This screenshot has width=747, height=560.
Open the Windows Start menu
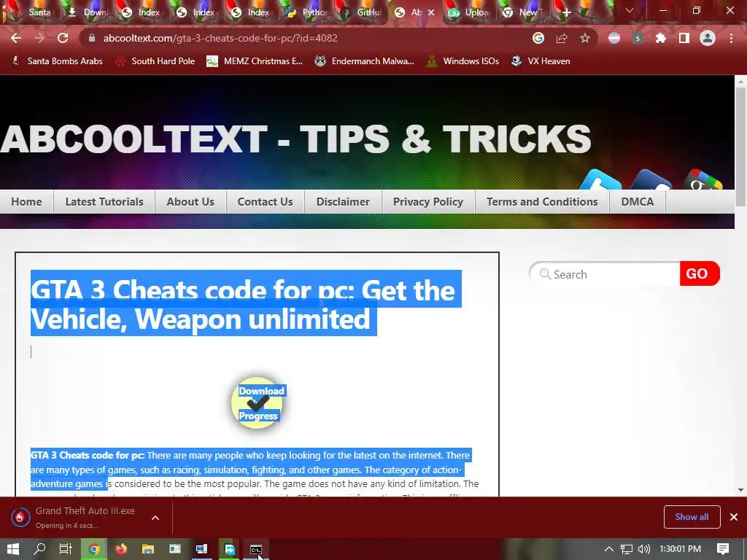click(13, 549)
